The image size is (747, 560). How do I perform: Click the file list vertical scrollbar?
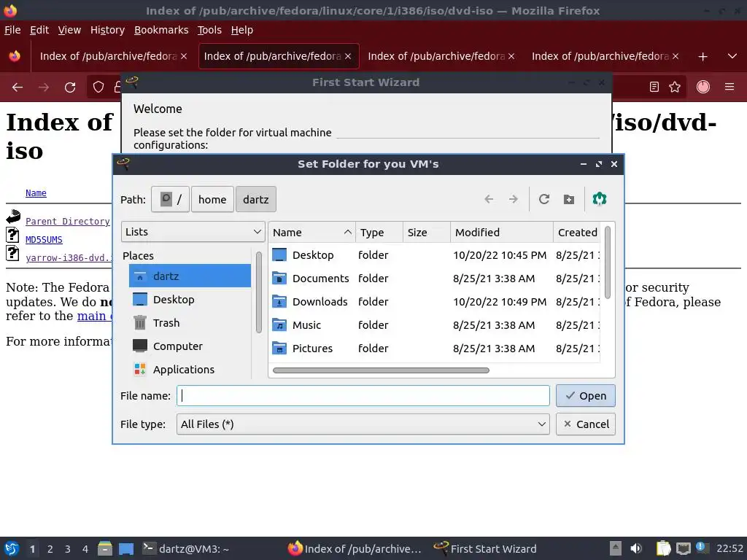pyautogui.click(x=608, y=262)
